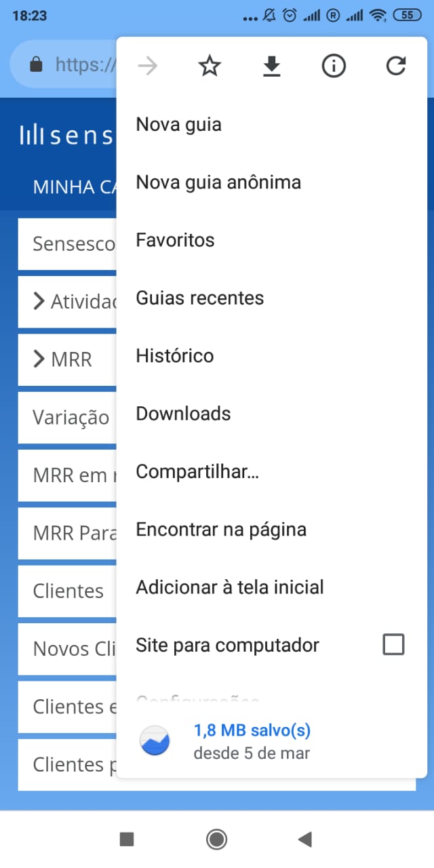Tap the forward navigation arrow
This screenshot has height=868, width=434.
tap(147, 66)
